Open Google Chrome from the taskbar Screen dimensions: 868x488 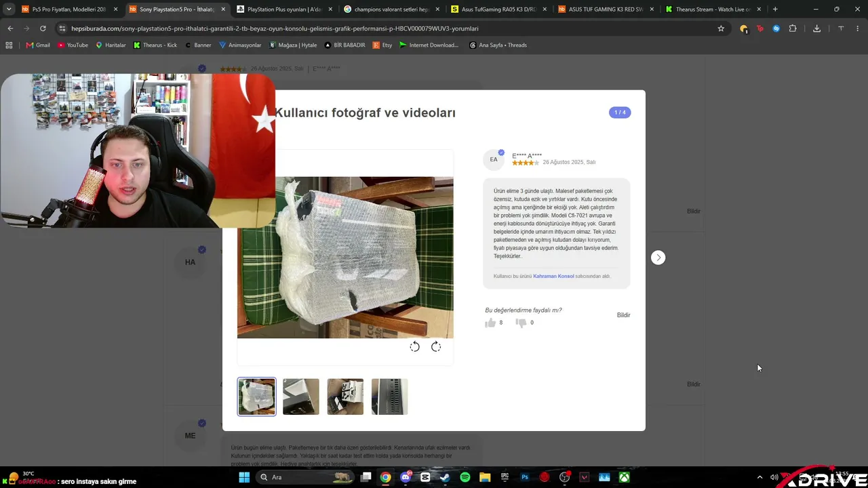386,477
